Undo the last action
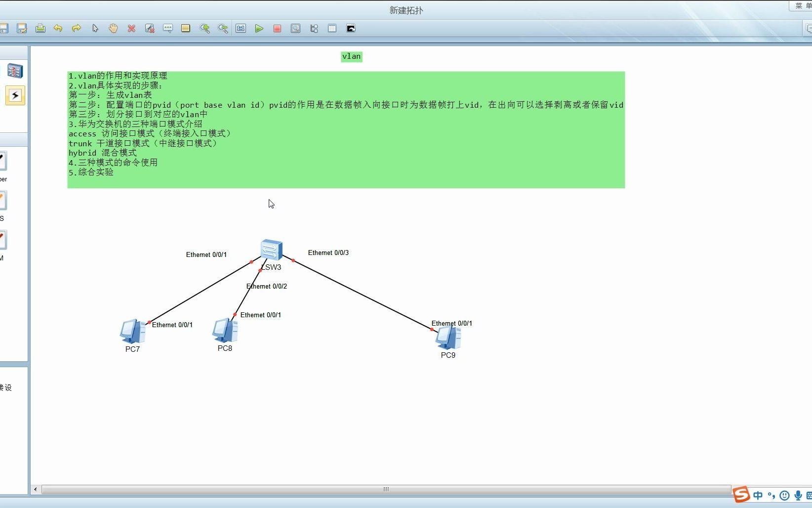 [x=58, y=28]
